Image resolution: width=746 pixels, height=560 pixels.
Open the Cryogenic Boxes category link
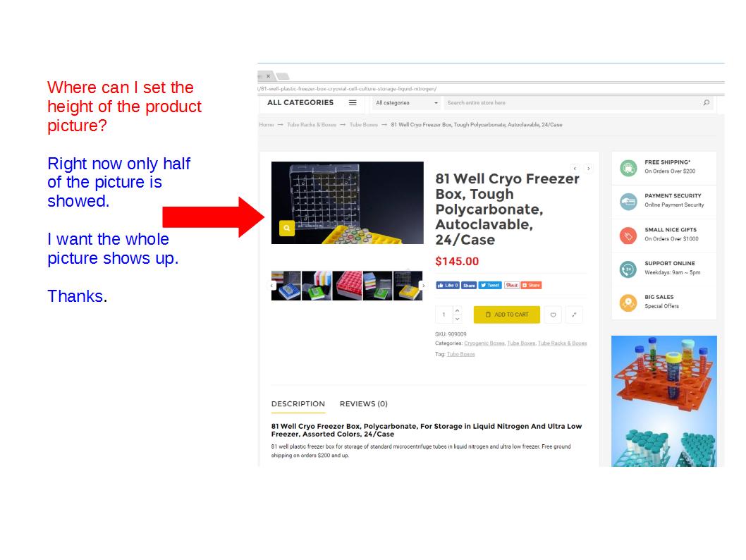[x=484, y=343]
